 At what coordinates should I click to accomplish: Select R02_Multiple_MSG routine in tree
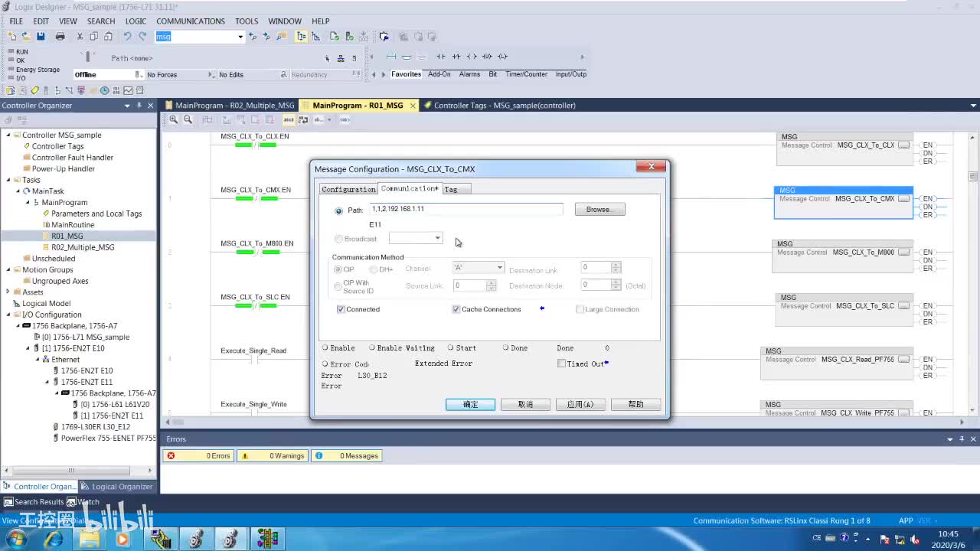[x=83, y=247]
